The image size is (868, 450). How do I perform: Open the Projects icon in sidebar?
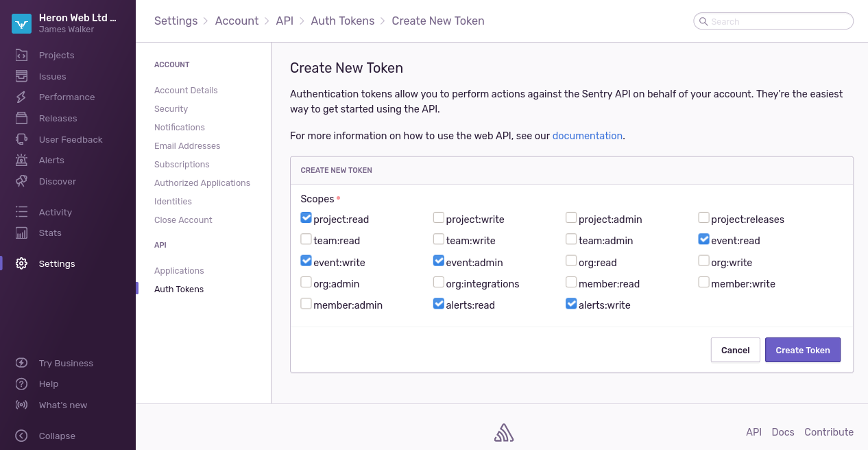click(x=22, y=55)
